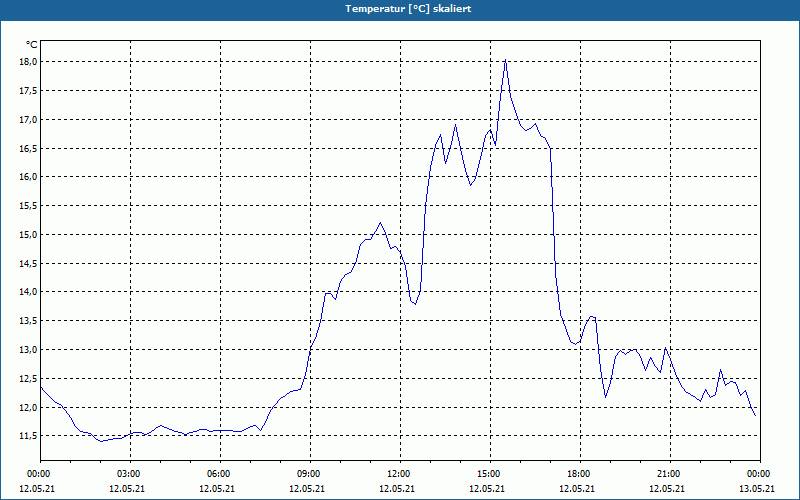Click the 12,5 y-axis value
Screen dimensions: 800x500
(29, 379)
